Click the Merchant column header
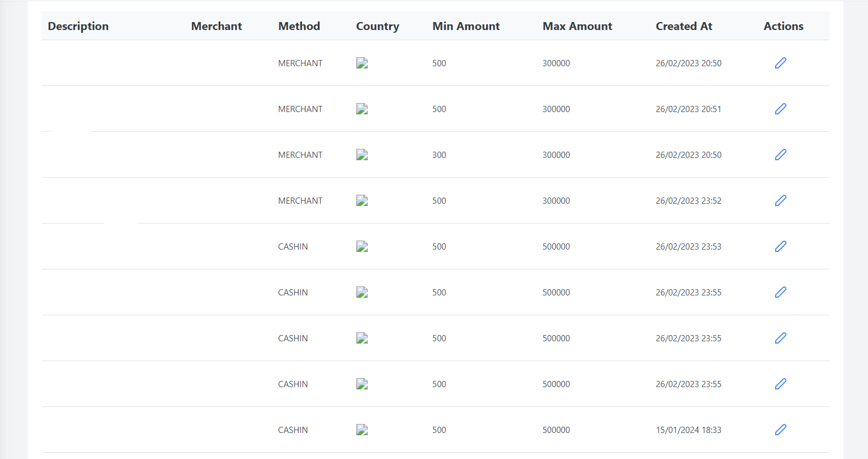 [216, 26]
